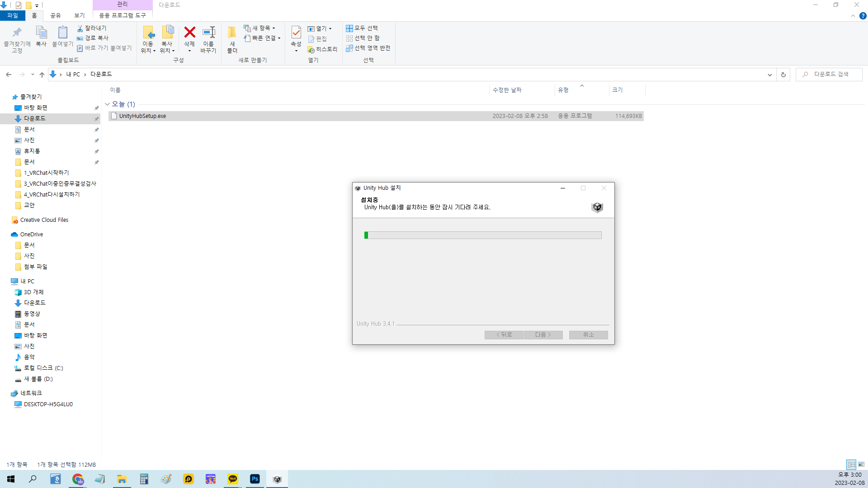Click the installer green progress bar
Screen dimensions: 868x488
(483, 235)
